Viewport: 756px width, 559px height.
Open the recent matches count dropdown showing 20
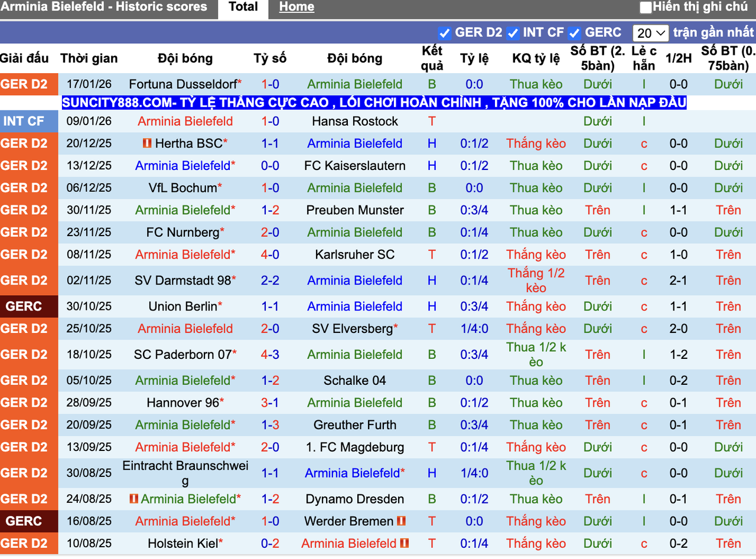pos(650,32)
